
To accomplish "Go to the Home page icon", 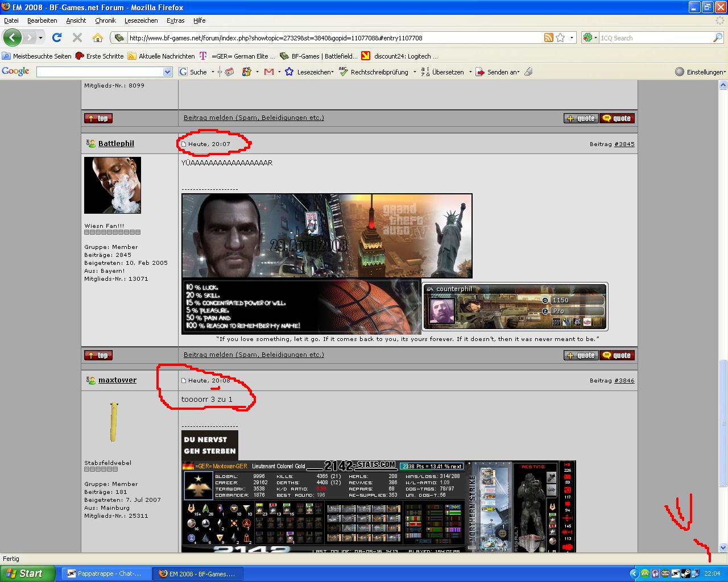I will tap(98, 38).
